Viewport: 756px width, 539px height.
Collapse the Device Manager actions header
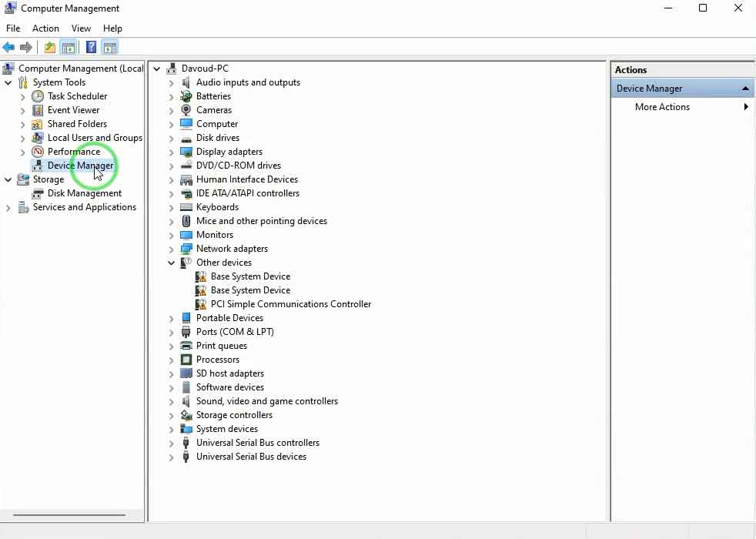click(x=744, y=89)
